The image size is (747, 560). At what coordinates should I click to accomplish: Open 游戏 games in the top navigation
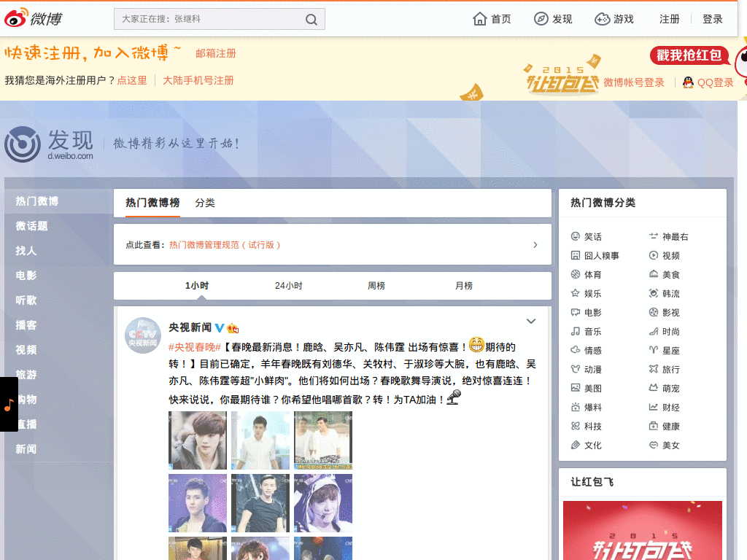point(614,19)
